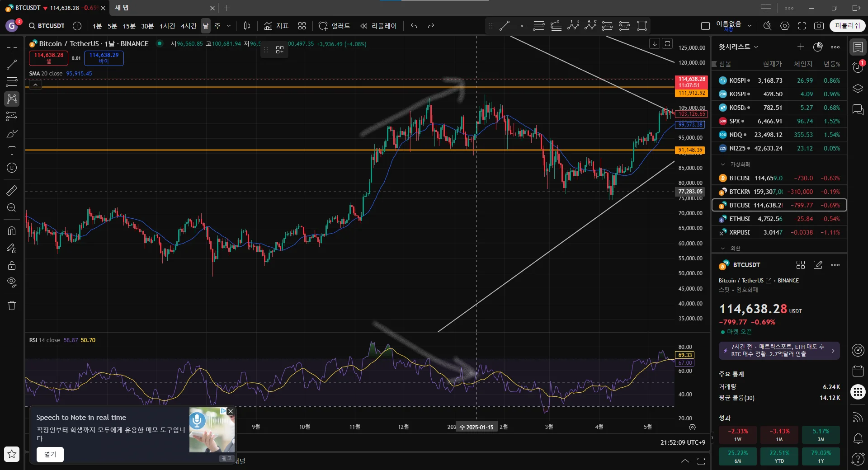Open chart settings hexagon icon in top bar

pyautogui.click(x=785, y=26)
